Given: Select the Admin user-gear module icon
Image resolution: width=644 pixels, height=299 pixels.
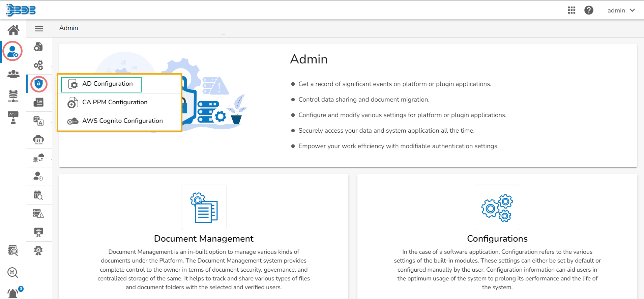Looking at the screenshot, I should tap(13, 51).
